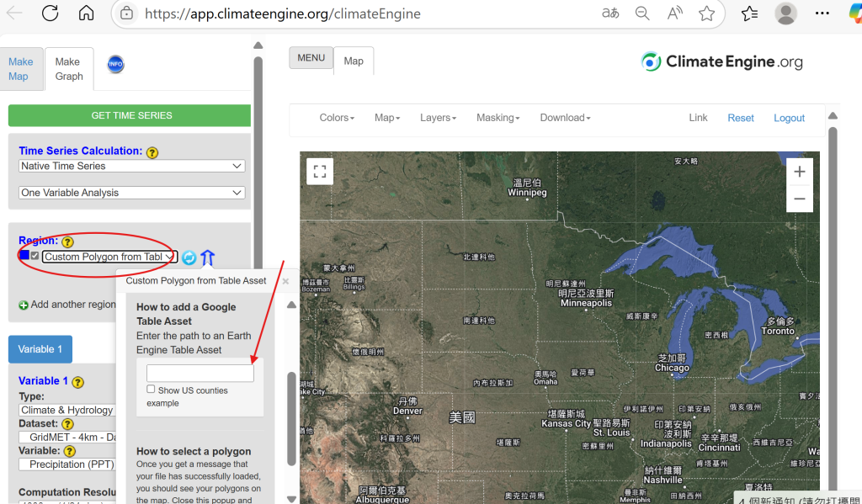
Task: Click the browser refresh icon
Action: pos(50,13)
